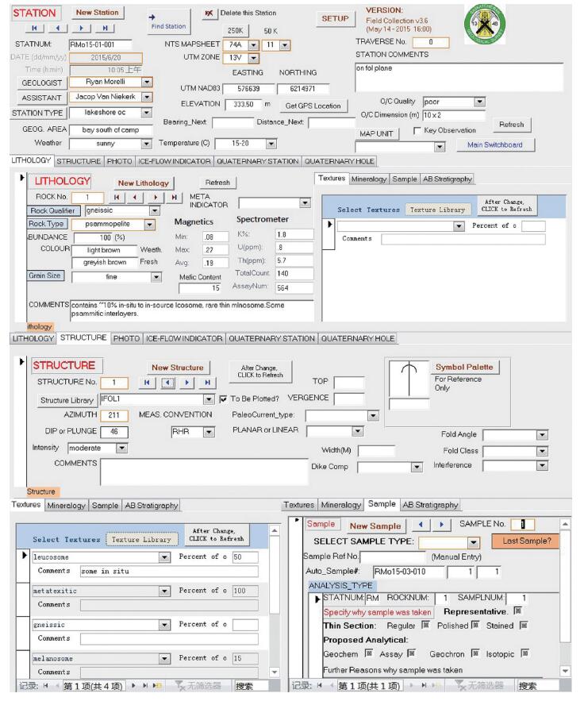The width and height of the screenshot is (588, 701).
Task: Go to last lithology rock record
Action: click(x=174, y=197)
